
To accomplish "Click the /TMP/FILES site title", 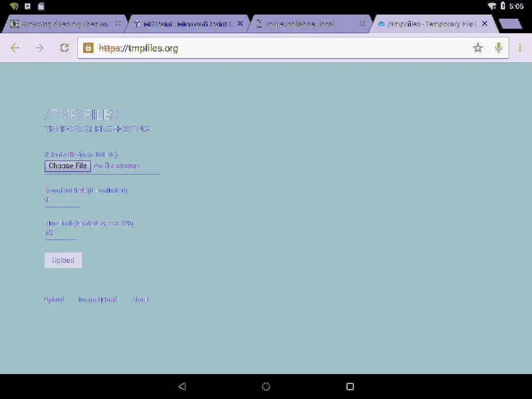I will point(82,115).
